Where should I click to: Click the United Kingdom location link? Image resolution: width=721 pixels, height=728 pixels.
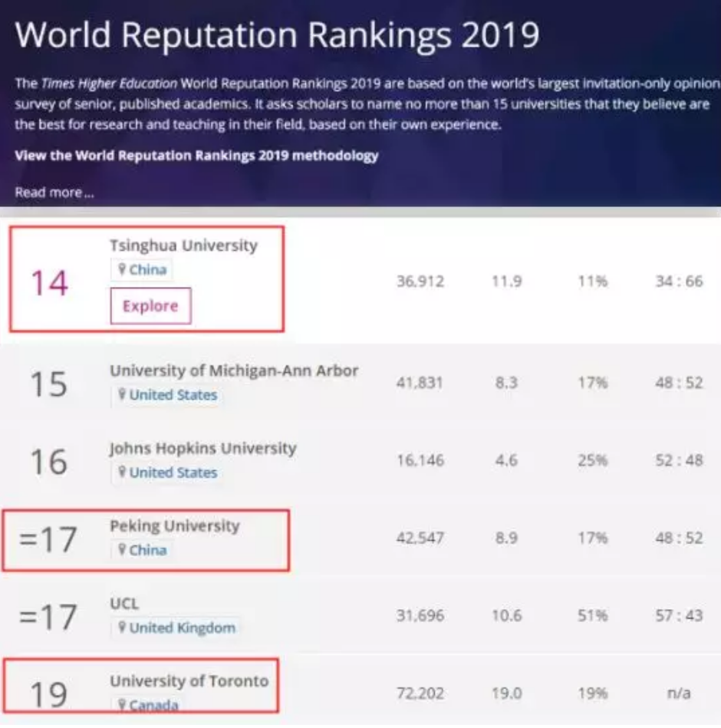pyautogui.click(x=177, y=628)
